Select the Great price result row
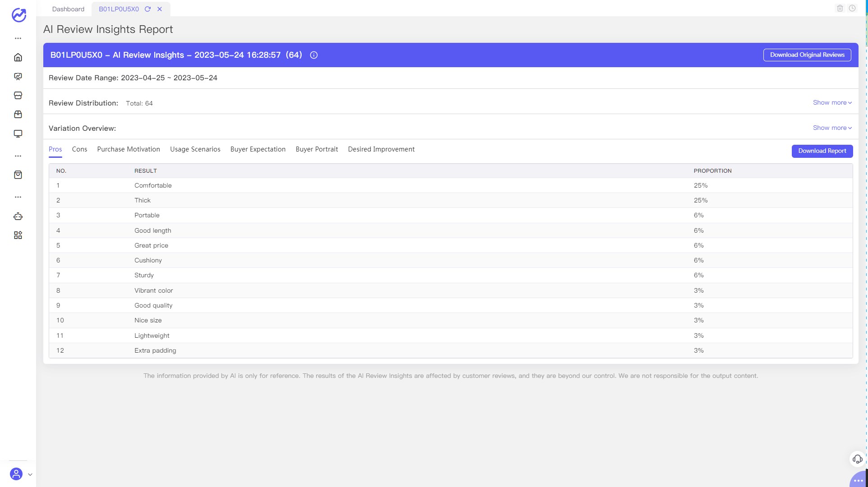 pyautogui.click(x=450, y=245)
